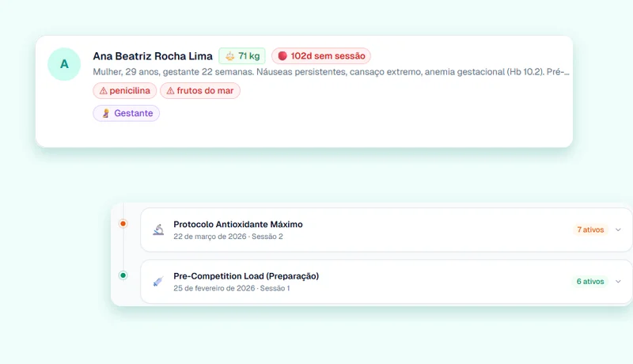Open patient name Ana Beatriz Rocha Lima

153,56
